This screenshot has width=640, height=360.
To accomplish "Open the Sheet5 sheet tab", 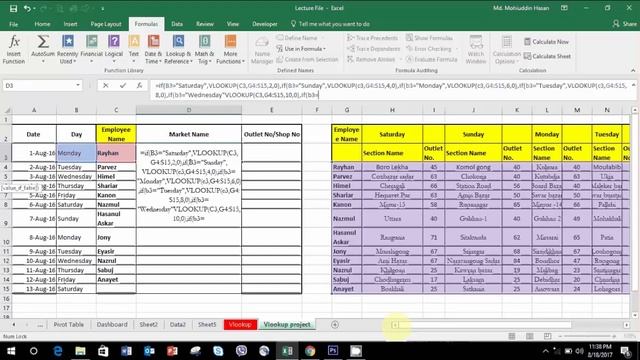I will click(207, 324).
